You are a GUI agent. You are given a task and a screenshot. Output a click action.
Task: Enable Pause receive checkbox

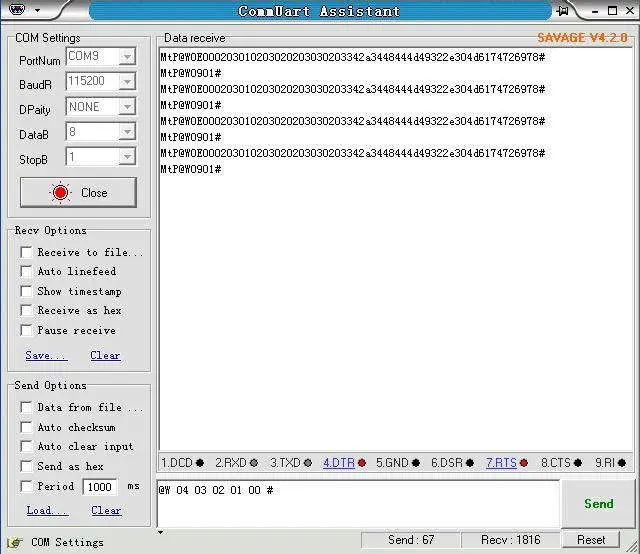point(26,330)
